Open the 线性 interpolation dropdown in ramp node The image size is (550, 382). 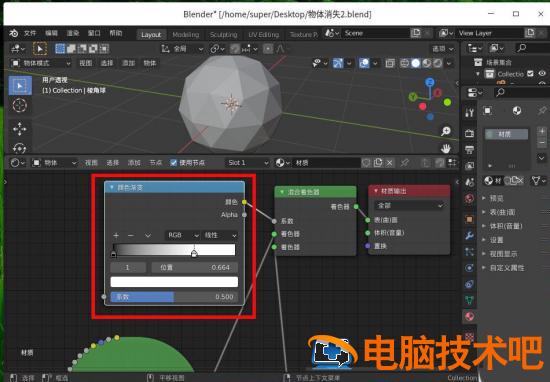click(x=220, y=235)
